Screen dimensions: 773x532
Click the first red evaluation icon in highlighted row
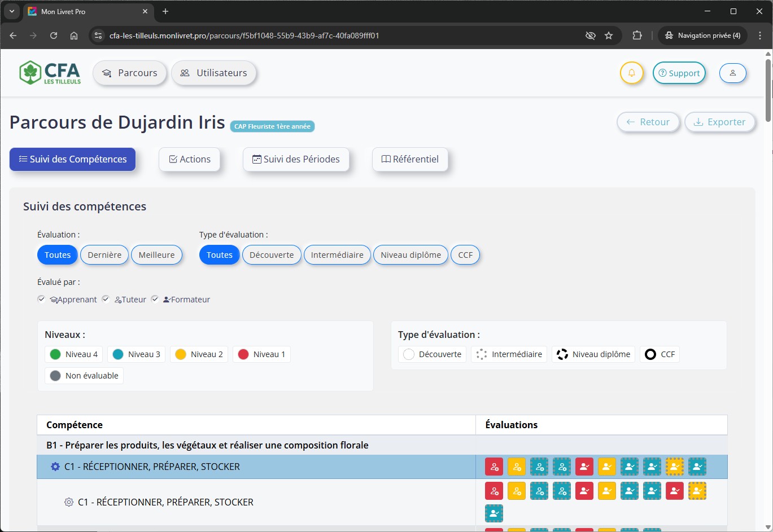pos(494,467)
